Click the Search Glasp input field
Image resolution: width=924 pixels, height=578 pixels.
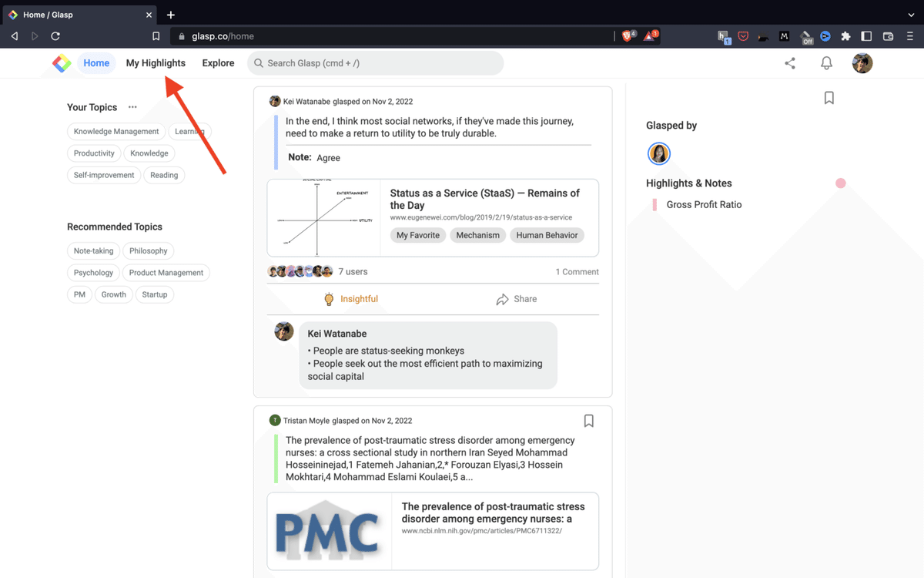(376, 63)
